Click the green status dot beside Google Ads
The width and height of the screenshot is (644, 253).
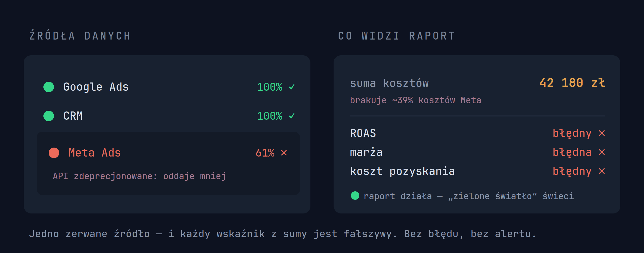point(49,87)
